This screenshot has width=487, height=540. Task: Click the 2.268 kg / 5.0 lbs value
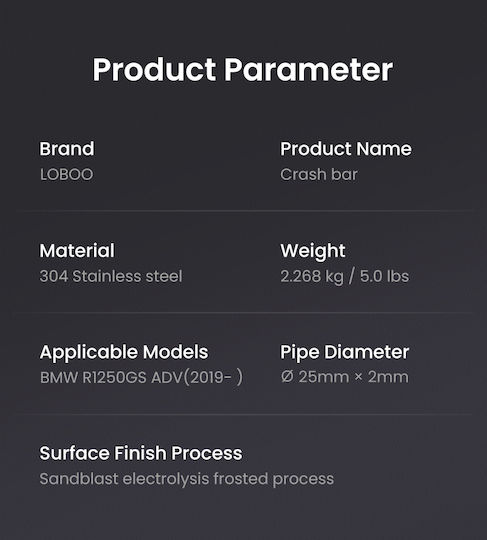point(345,277)
